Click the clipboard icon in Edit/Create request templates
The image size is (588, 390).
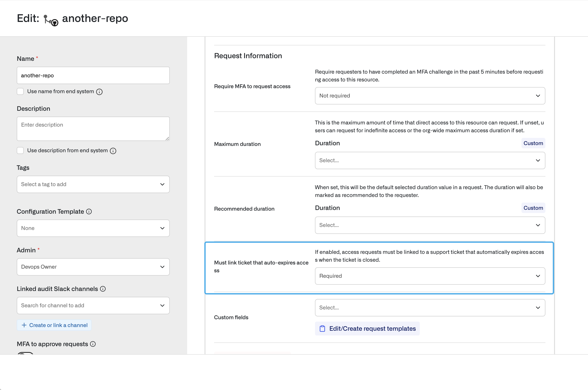(322, 329)
